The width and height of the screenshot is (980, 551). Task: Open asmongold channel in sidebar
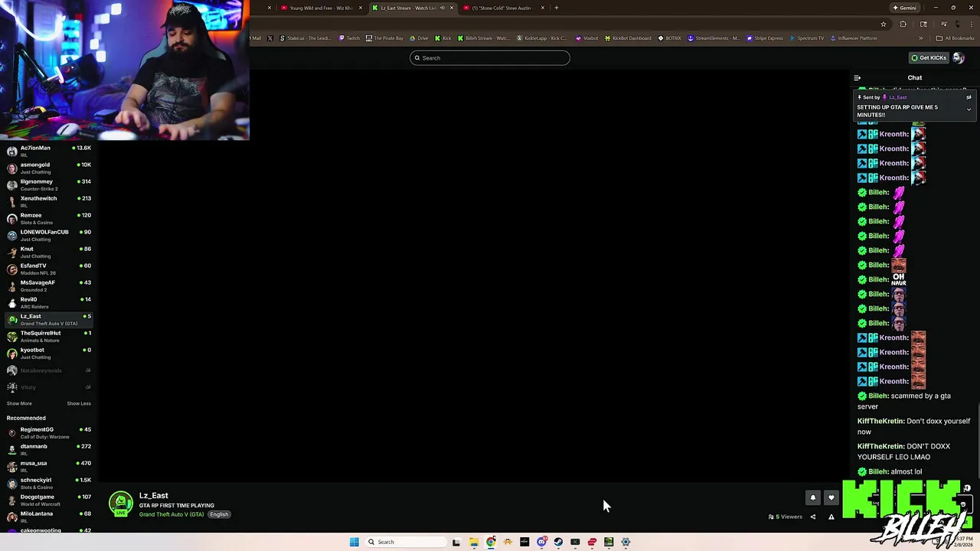[x=47, y=168]
